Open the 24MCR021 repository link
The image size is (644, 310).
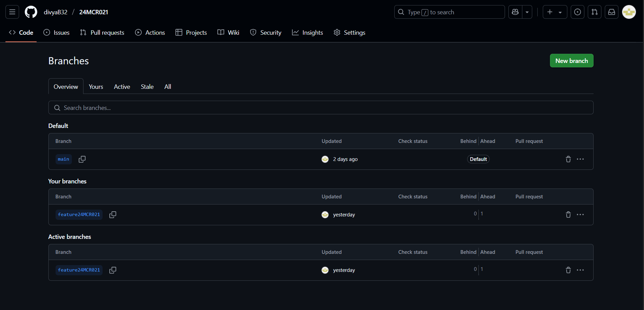coord(94,12)
